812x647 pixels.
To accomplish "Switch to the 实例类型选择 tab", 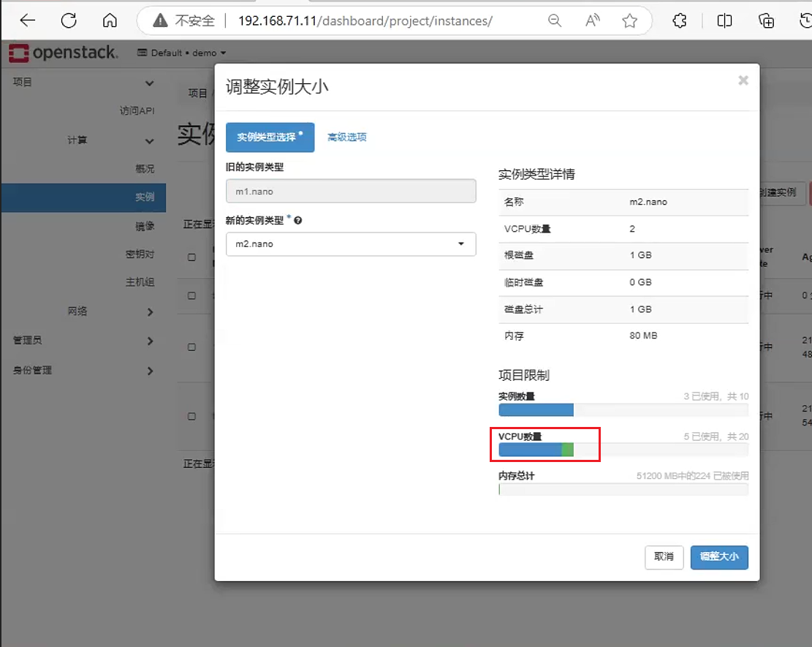I will [x=270, y=137].
